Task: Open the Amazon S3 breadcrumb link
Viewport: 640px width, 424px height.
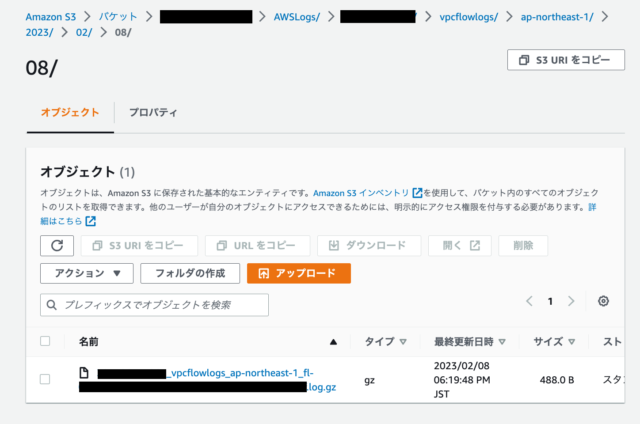Action: (51, 17)
